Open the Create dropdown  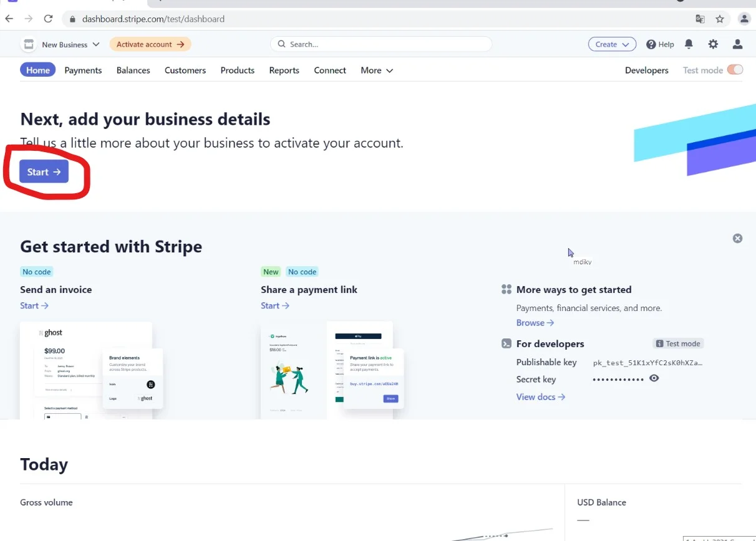tap(612, 44)
